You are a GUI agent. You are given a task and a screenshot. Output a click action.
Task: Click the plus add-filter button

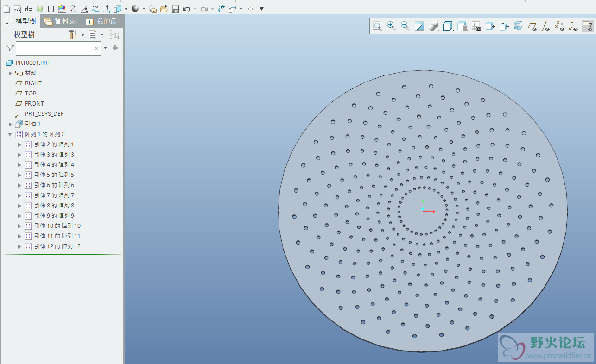(115, 48)
